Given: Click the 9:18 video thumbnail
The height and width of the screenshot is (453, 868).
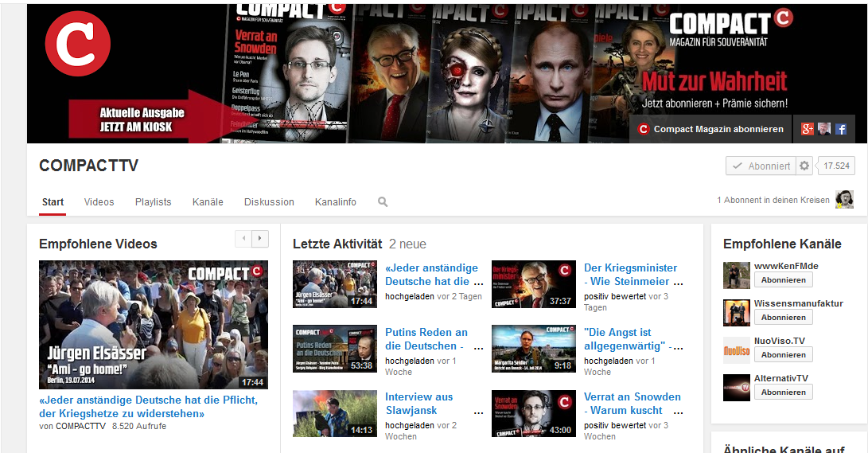Looking at the screenshot, I should click(x=534, y=349).
